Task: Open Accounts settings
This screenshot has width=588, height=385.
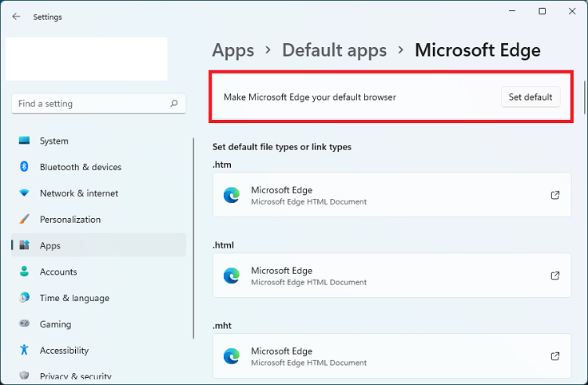Action: pyautogui.click(x=98, y=272)
